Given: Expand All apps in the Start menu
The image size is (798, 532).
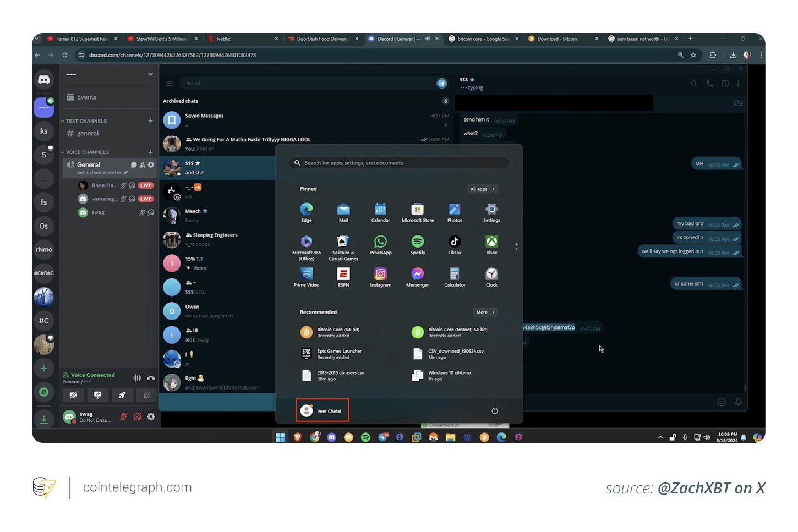Looking at the screenshot, I should (482, 189).
